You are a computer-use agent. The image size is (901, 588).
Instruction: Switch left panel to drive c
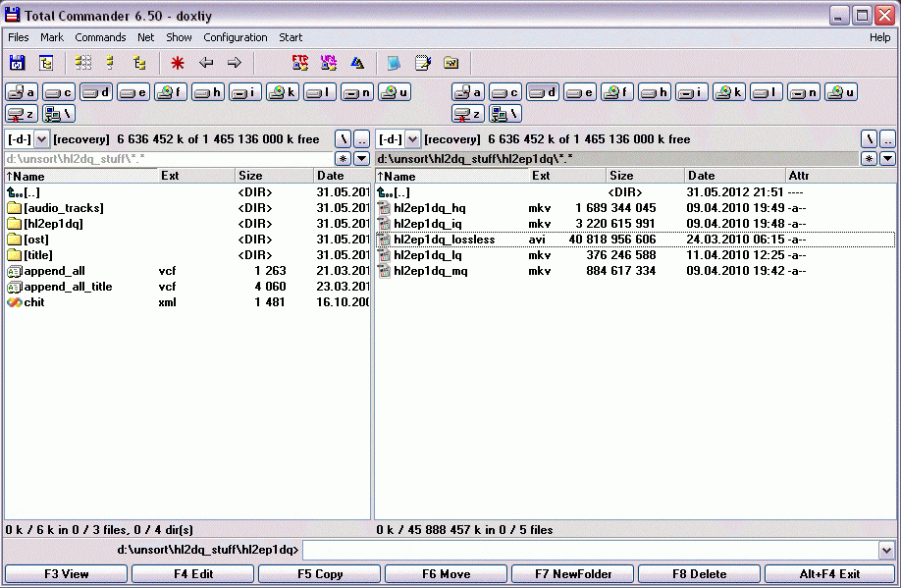tap(59, 92)
